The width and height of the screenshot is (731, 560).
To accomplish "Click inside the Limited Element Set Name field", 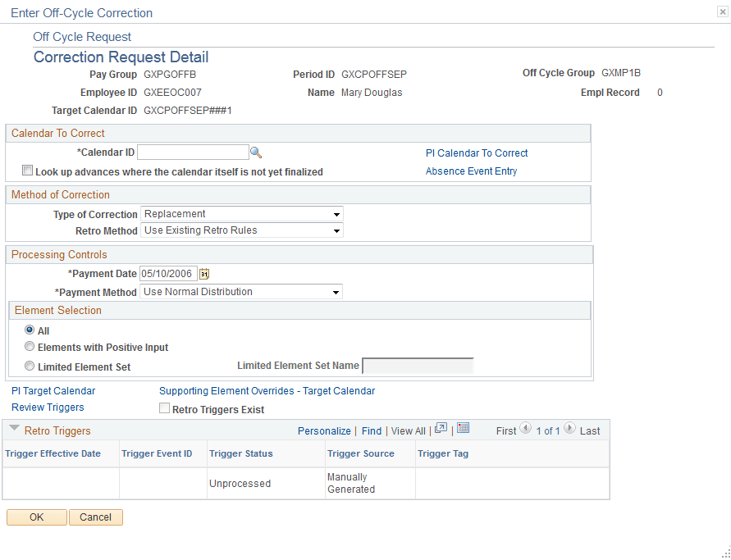I will click(418, 364).
